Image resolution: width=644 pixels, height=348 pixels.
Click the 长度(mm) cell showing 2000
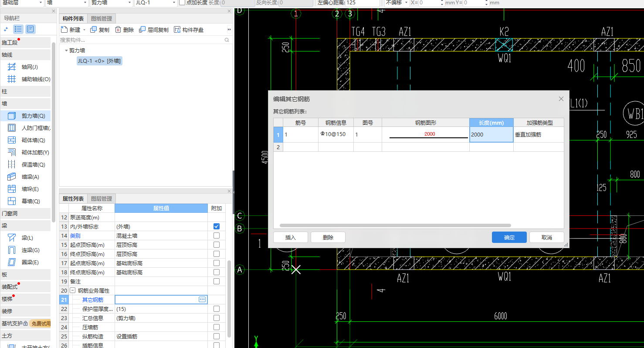click(x=491, y=134)
